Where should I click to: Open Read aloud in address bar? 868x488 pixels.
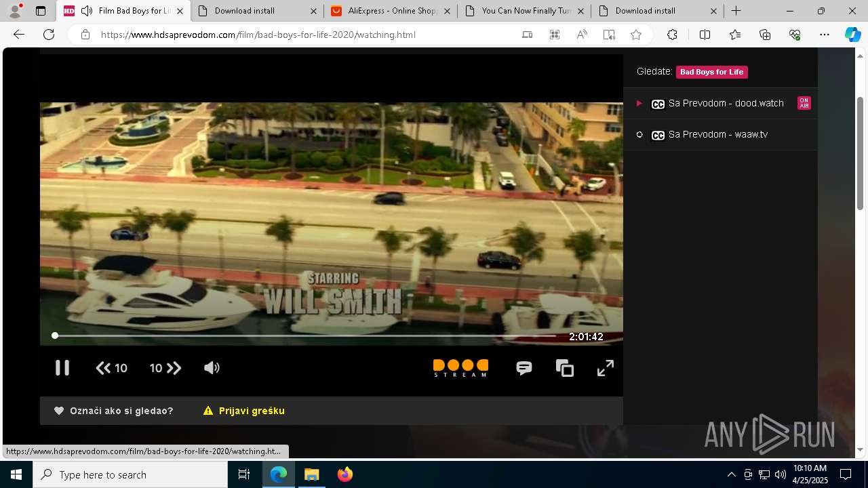click(x=582, y=35)
